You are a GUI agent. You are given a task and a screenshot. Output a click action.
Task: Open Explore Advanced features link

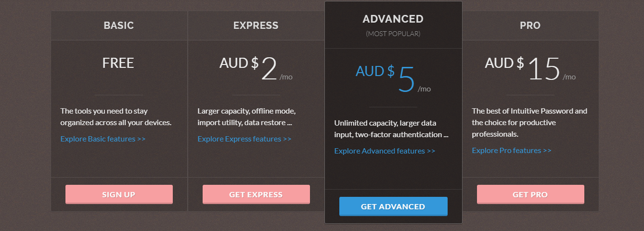385,151
